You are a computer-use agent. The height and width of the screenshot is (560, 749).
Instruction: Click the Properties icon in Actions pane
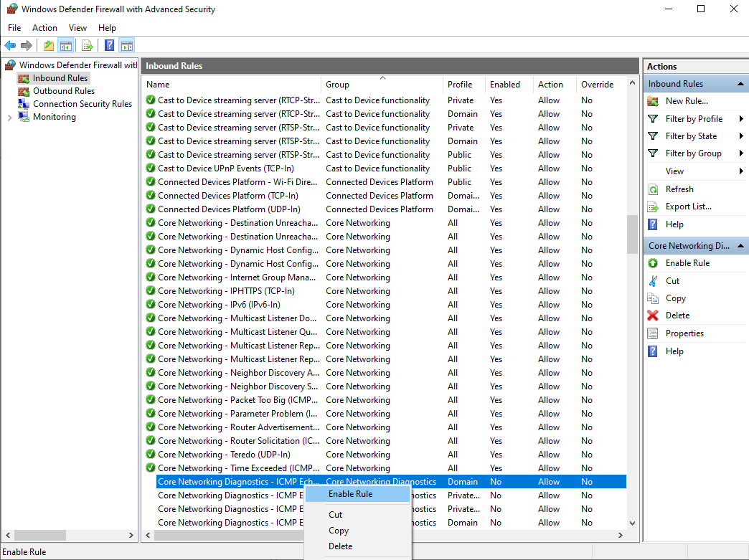pyautogui.click(x=653, y=333)
